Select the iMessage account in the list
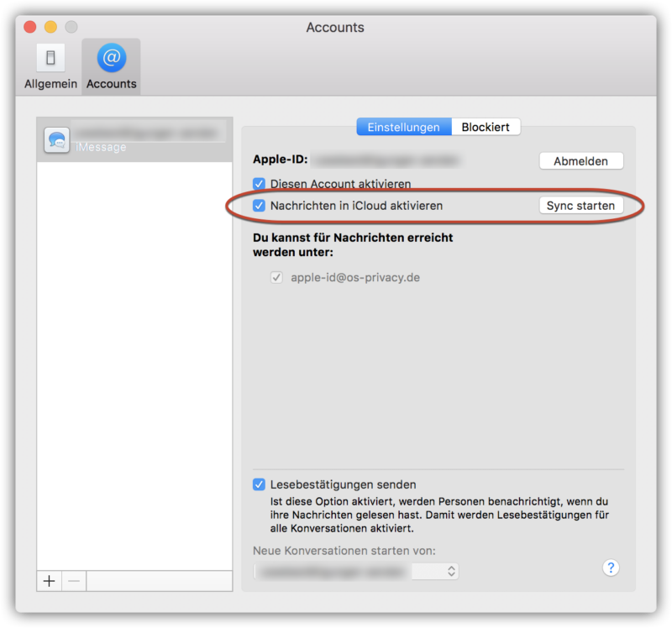The width and height of the screenshot is (672, 628). 134,139
